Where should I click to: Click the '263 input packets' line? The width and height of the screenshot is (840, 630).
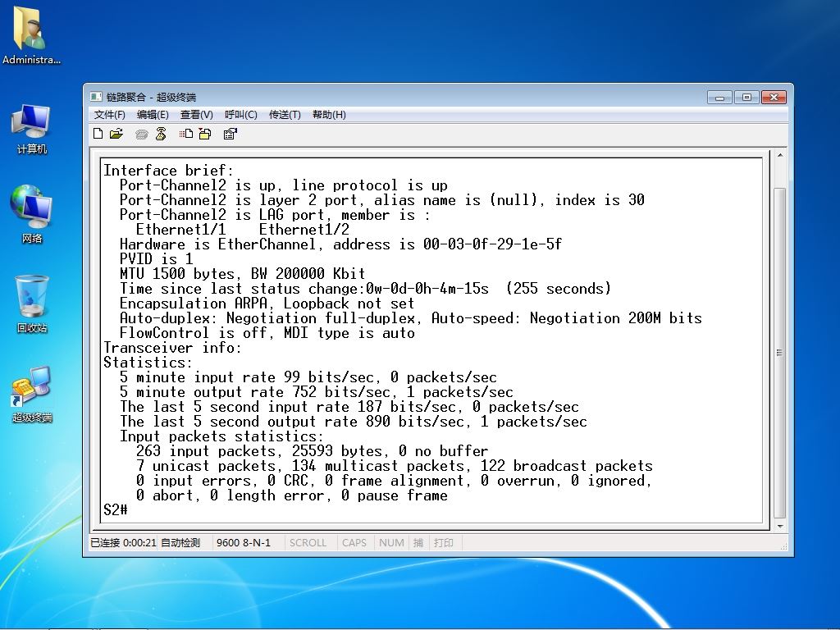point(313,451)
